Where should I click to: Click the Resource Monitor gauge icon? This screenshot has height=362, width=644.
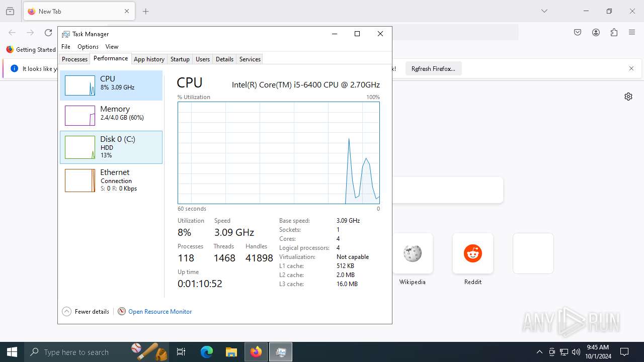coord(122,312)
